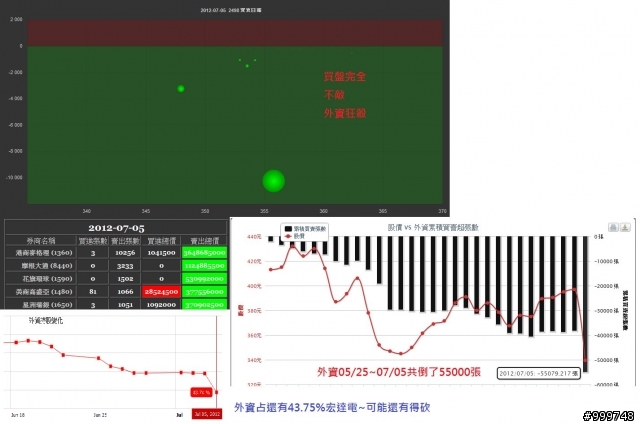The width and height of the screenshot is (640, 424).
Task: Click the green 377556000 sell total cell
Action: pos(204,292)
